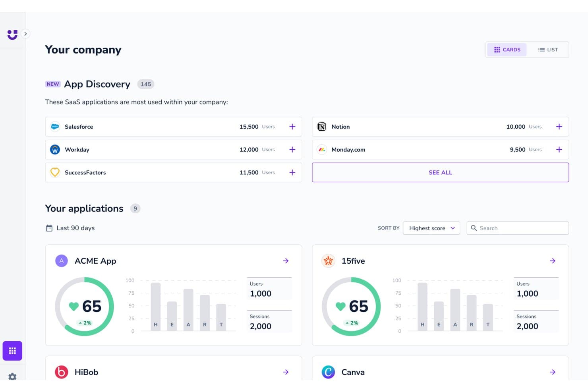This screenshot has height=392, width=588.
Task: Click the calendar icon beside Last 90 days
Action: pyautogui.click(x=49, y=228)
